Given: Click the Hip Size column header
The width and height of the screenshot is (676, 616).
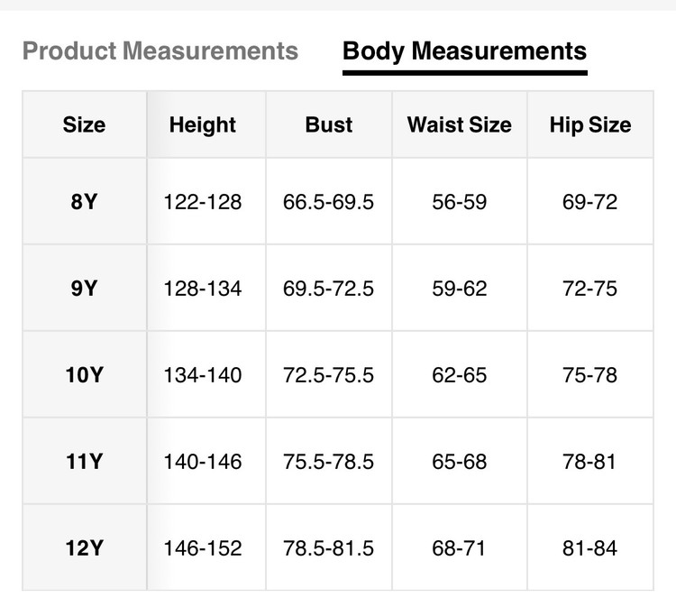Looking at the screenshot, I should [589, 124].
